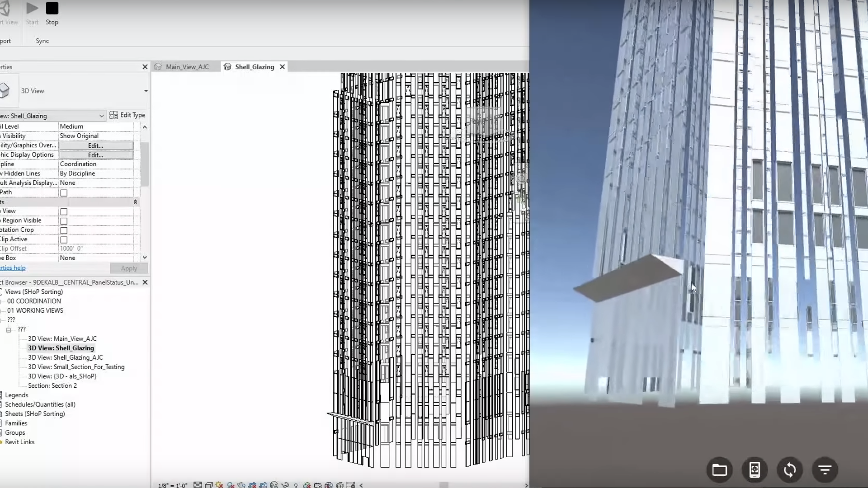
Task: Collapse the Extents group with its chevron
Action: pos(136,202)
